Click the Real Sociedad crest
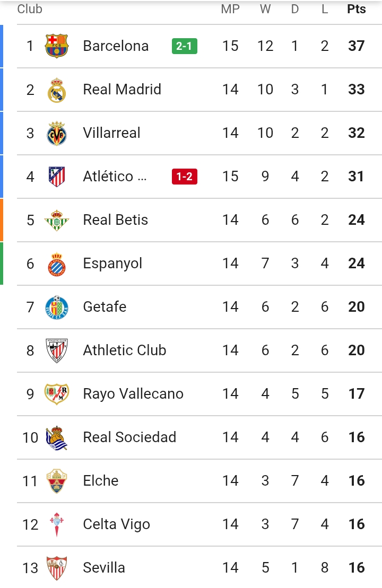 pos(57,437)
